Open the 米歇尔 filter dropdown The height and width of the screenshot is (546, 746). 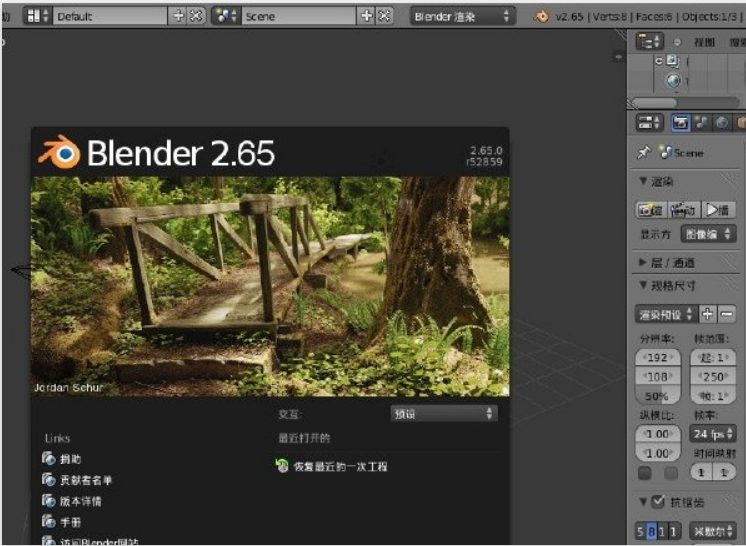713,532
